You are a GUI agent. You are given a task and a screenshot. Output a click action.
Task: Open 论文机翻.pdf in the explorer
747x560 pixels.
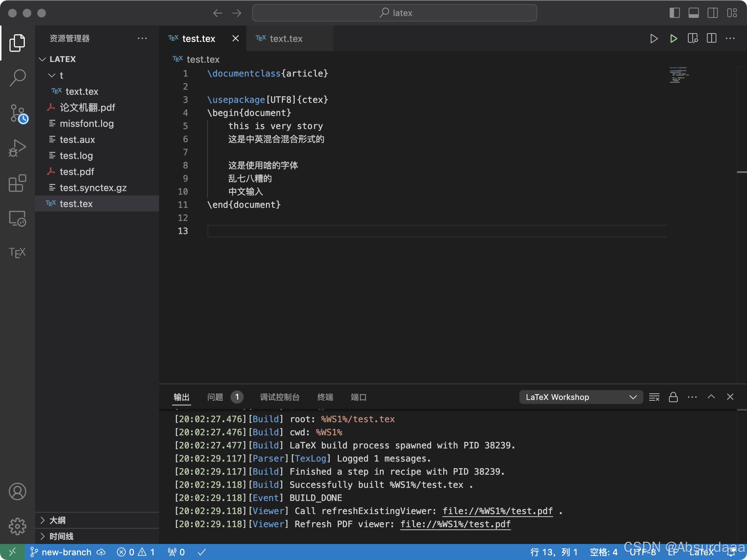pos(97,107)
